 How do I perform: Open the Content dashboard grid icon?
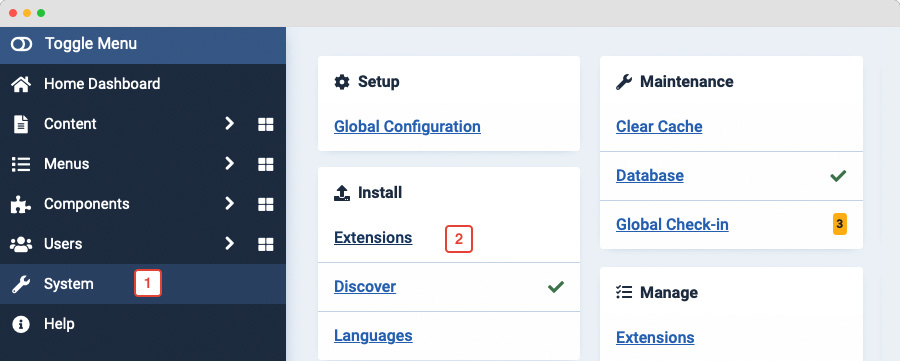tap(265, 125)
